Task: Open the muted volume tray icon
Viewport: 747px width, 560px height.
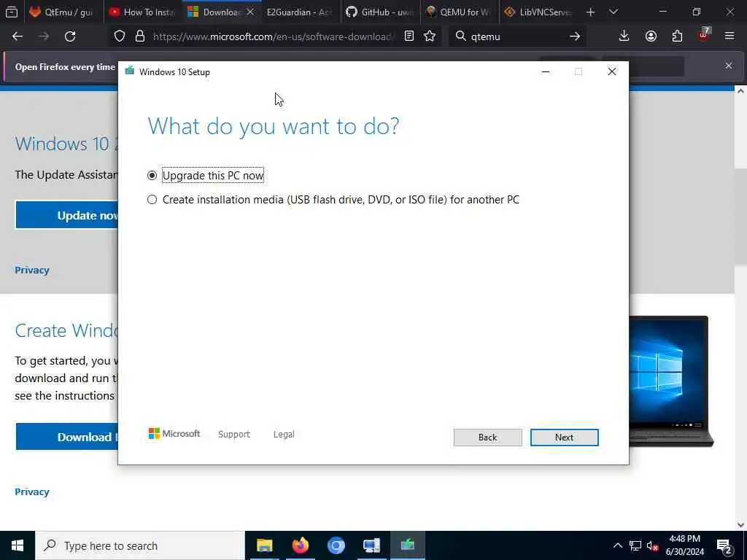Action: [x=652, y=545]
